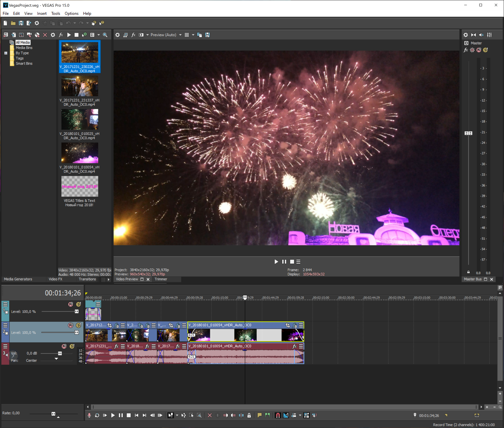Click the Record microphone icon in transport bar
The height and width of the screenshot is (428, 504).
pyautogui.click(x=89, y=415)
